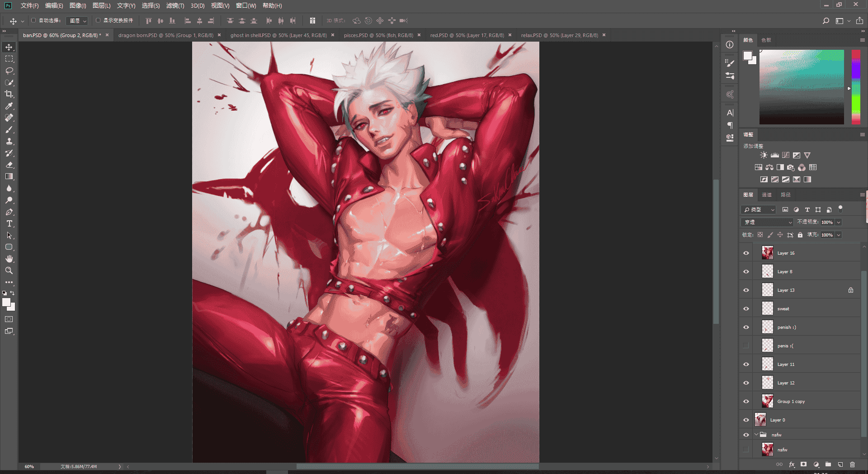Open the layer filter type dropdown
This screenshot has width=868, height=474.
click(x=759, y=210)
